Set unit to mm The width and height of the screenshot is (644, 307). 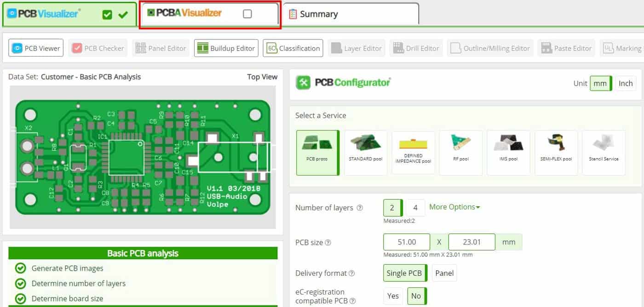(x=601, y=83)
